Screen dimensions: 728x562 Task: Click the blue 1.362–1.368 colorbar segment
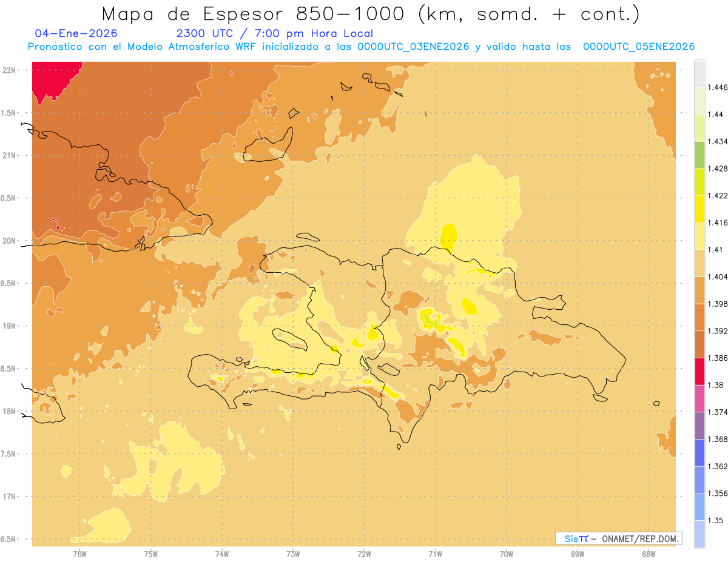[x=699, y=452]
